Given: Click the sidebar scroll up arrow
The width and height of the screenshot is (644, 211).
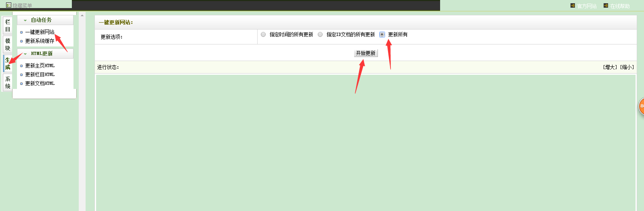Looking at the screenshot, I should pos(82,15).
